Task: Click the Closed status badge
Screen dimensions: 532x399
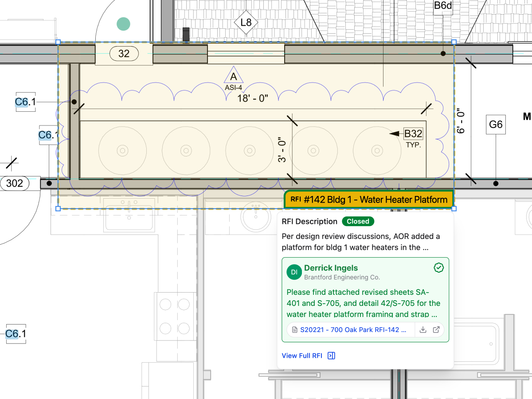Action: tap(358, 221)
